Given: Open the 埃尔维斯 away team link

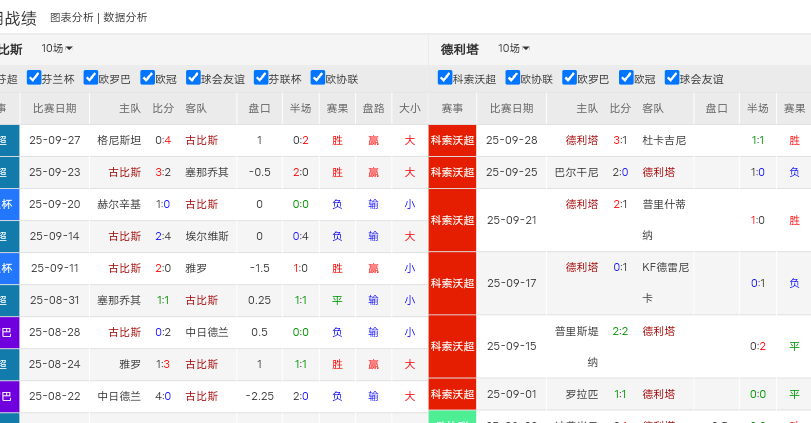Looking at the screenshot, I should pyautogui.click(x=207, y=236).
